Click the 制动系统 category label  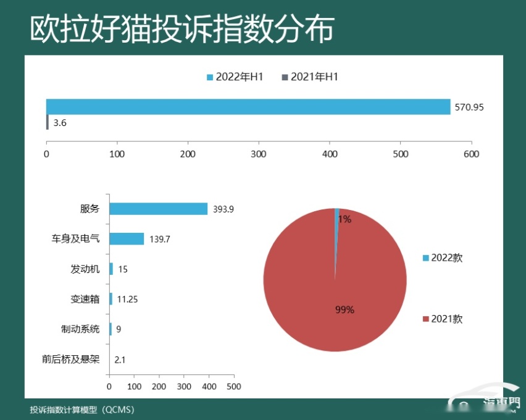click(x=80, y=329)
